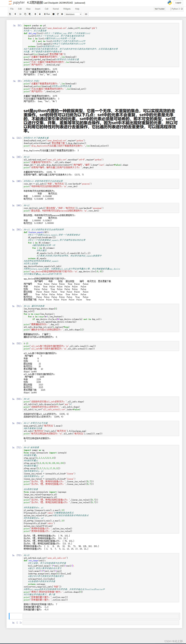Click output line 需要删除的列为 ['编号']
The height and width of the screenshot is (644, 186).
point(37,334)
